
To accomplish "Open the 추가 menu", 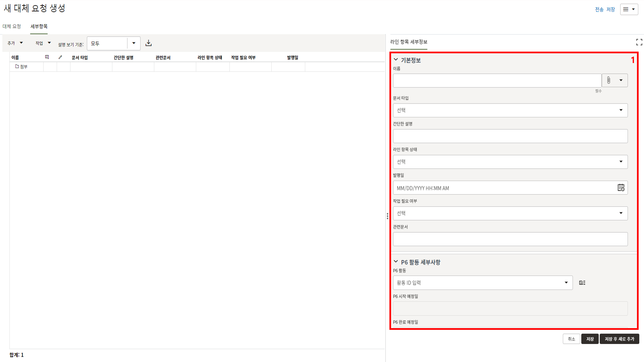I will [x=15, y=43].
